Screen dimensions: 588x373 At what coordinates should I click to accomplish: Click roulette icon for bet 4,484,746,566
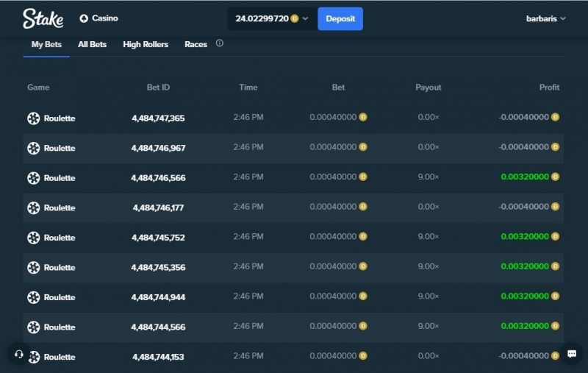[33, 178]
